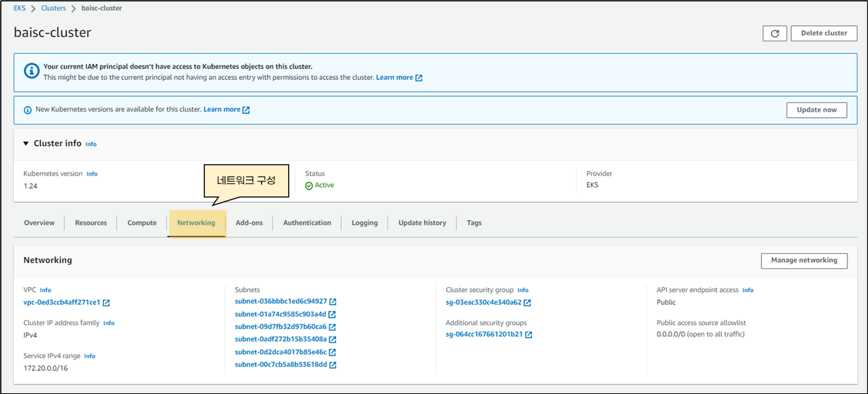Select the Networking tab
This screenshot has height=394, width=868.
[196, 223]
